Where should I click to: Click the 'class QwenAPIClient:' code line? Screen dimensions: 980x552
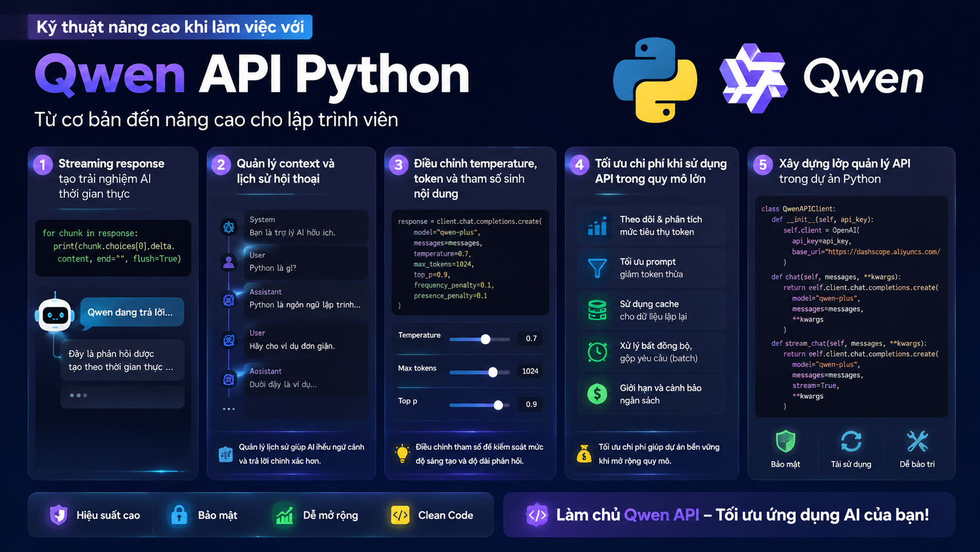click(x=798, y=209)
